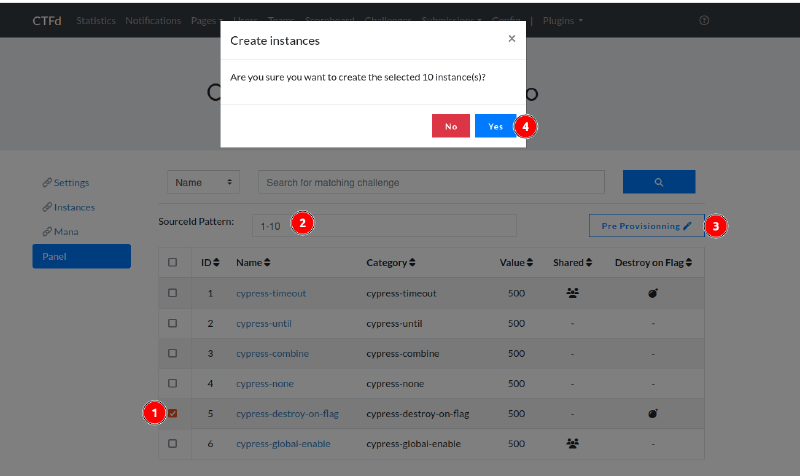Check the cypress-none row checkbox

(172, 383)
